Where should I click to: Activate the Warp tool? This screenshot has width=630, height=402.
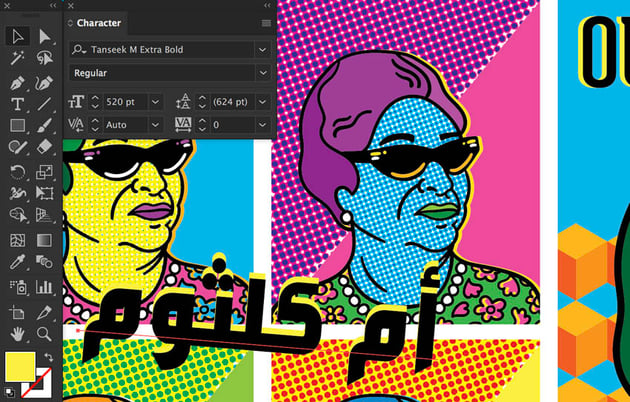tap(17, 193)
